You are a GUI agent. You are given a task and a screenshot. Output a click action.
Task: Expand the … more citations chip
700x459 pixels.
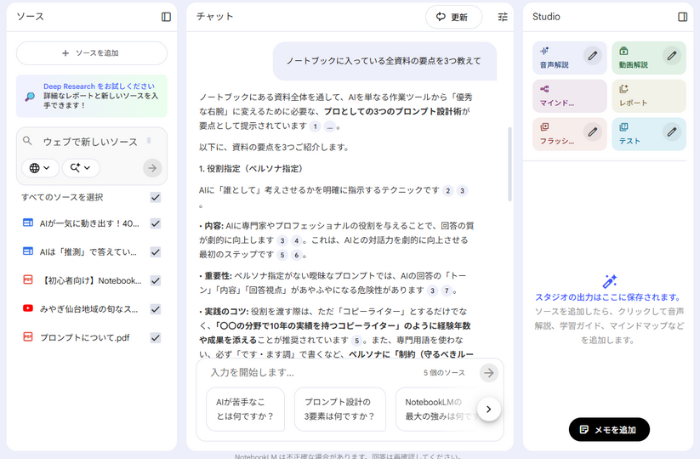[329, 126]
